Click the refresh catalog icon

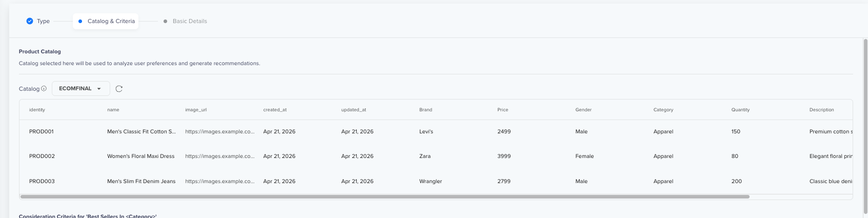tap(119, 89)
